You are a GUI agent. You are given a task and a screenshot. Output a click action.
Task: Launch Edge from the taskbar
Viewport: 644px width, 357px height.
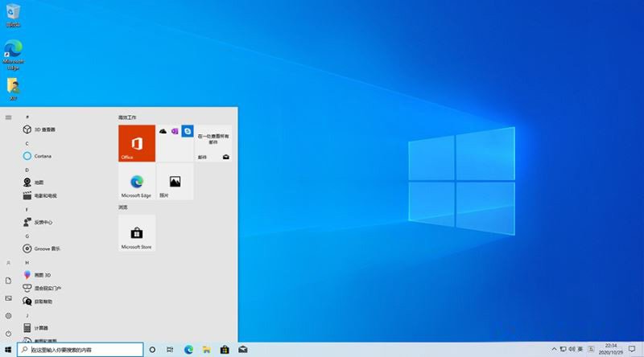(x=188, y=350)
